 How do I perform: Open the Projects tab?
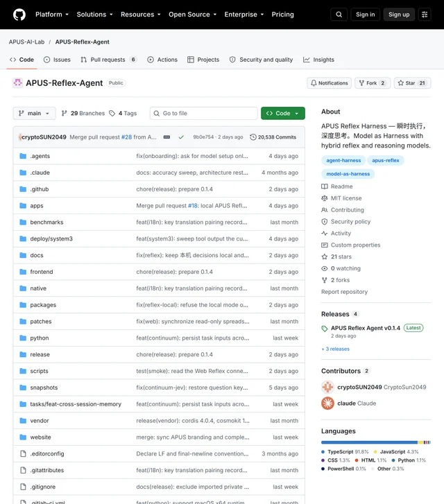tap(203, 60)
